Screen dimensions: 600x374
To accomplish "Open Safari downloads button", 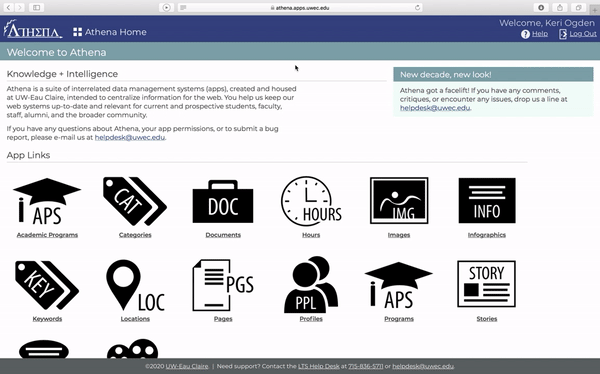I will click(541, 7).
